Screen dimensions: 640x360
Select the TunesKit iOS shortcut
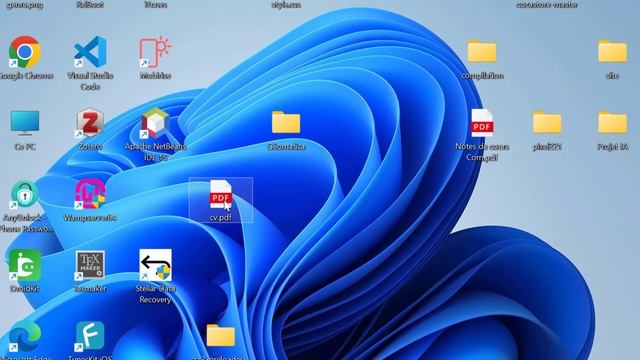[x=90, y=336]
